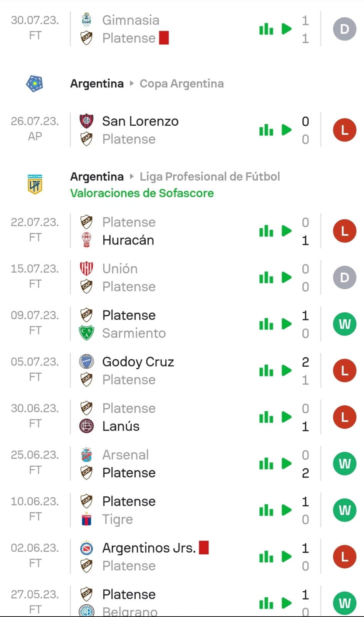
Task: Click the win badge for Platense vs Sarmiento
Action: point(344,324)
